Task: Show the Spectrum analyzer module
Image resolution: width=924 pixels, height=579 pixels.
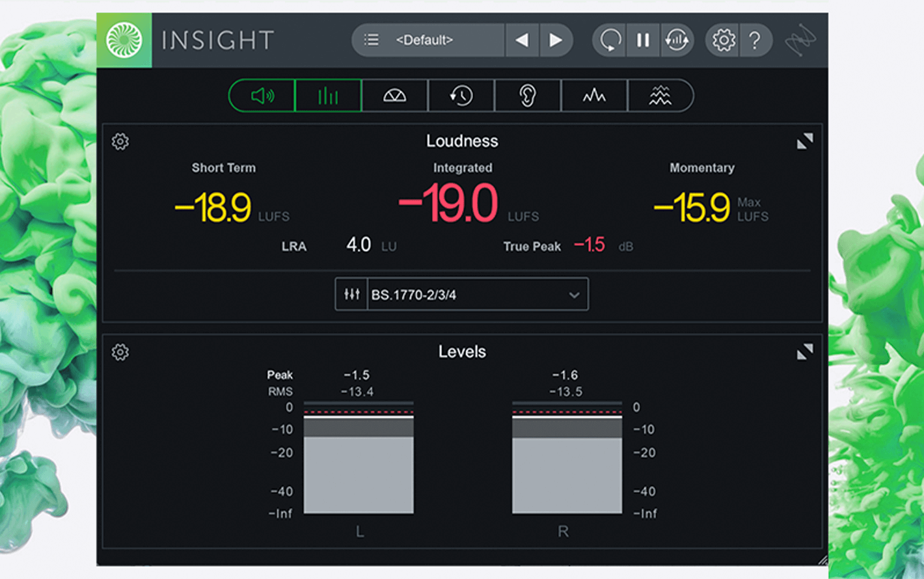Action: coord(594,96)
